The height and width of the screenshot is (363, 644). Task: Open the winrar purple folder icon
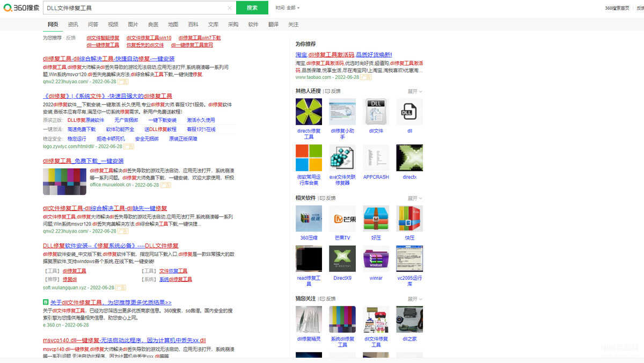click(376, 259)
